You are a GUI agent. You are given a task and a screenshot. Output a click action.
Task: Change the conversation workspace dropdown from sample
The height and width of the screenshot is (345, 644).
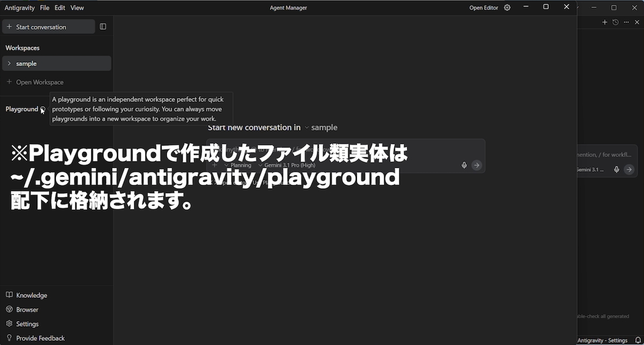321,128
